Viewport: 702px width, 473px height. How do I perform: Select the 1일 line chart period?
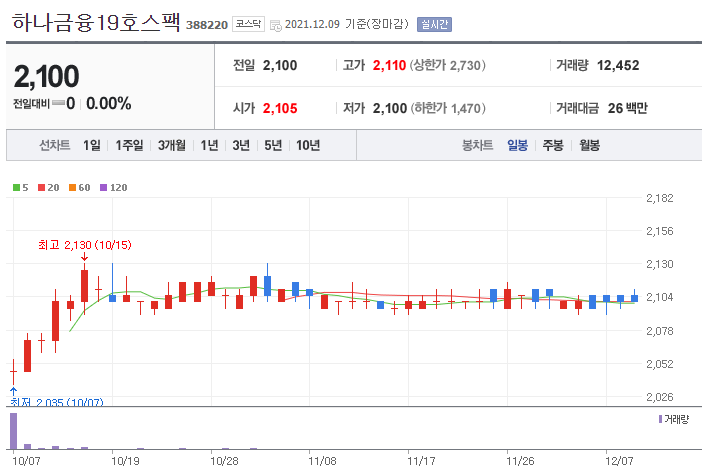pos(92,145)
